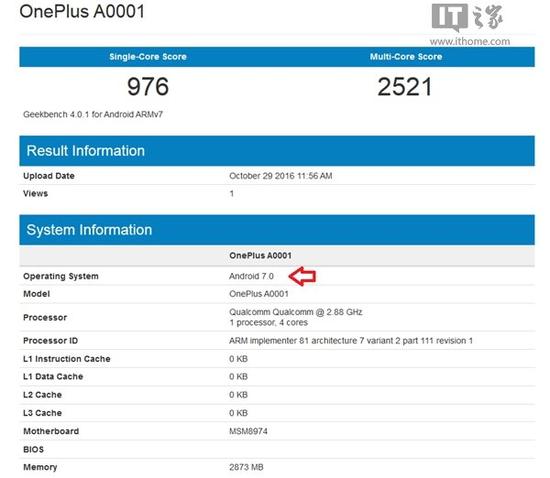Screen dimensions: 550x478
Task: Click the 0 KB value for L1 Data Cache
Action: click(x=239, y=376)
